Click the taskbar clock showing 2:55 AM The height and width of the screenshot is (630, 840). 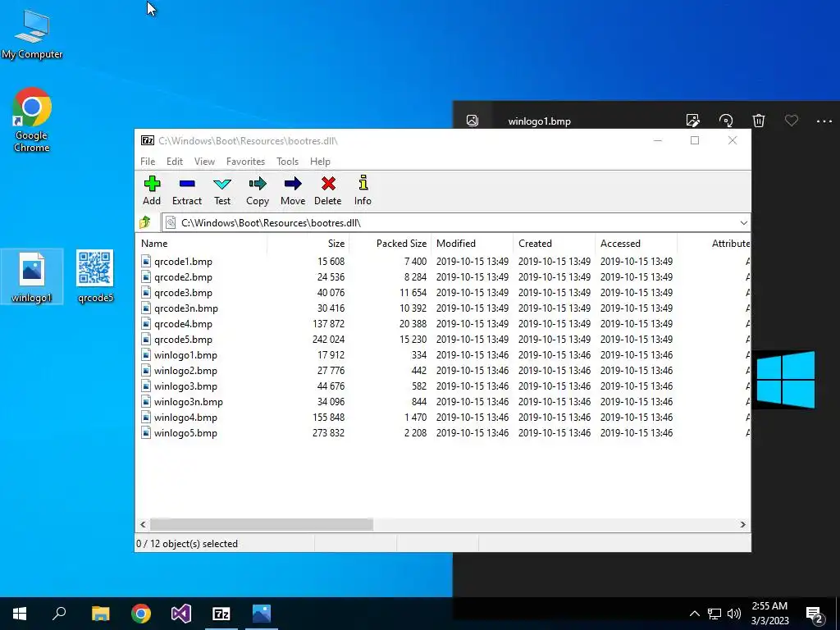(x=769, y=614)
